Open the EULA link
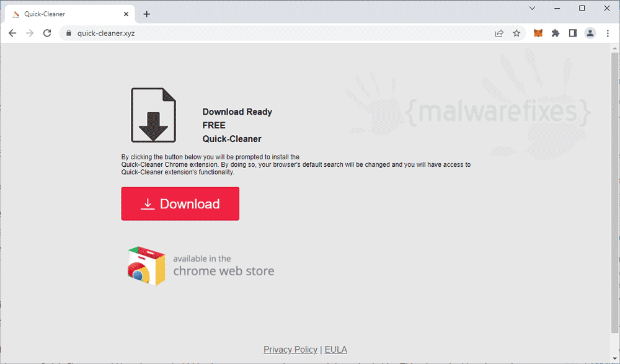The image size is (620, 364). [335, 350]
